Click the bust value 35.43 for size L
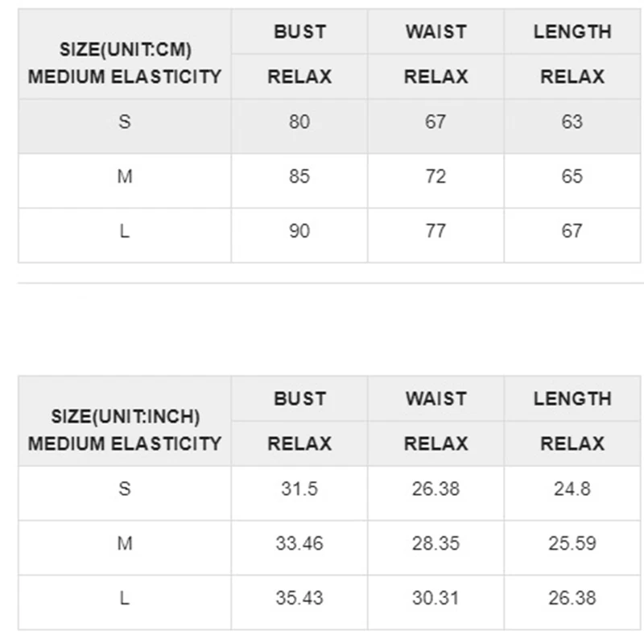This screenshot has height=644, width=644. (299, 599)
